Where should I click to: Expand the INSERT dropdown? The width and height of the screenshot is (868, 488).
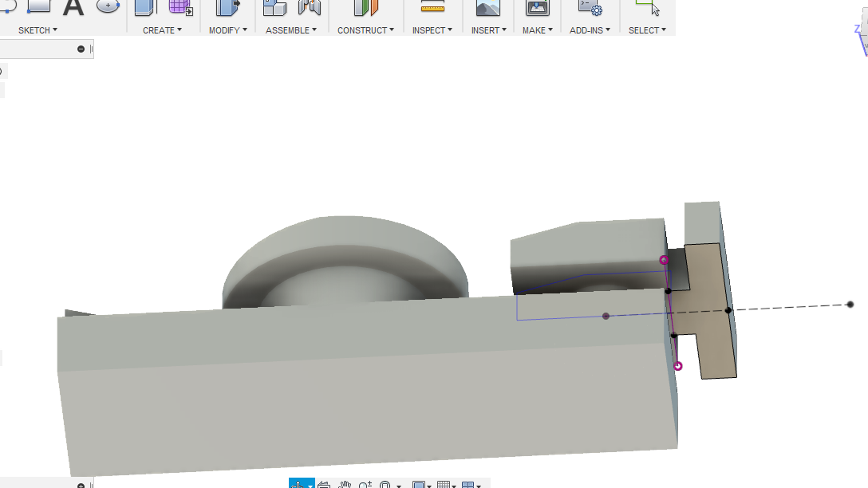coord(489,30)
